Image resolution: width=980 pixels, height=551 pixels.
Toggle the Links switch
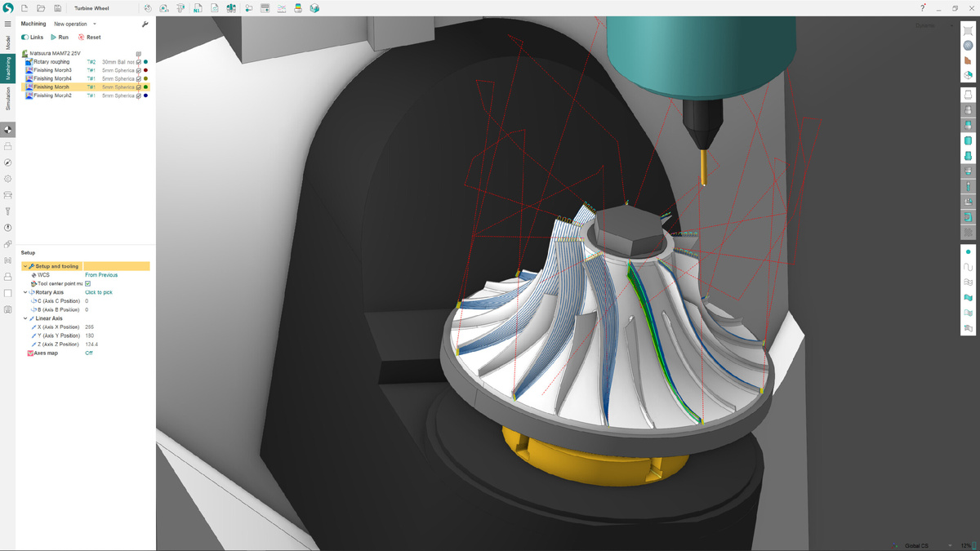(x=24, y=38)
